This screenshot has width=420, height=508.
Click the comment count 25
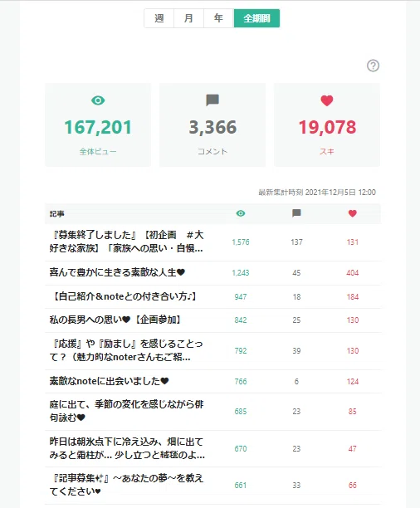point(296,320)
